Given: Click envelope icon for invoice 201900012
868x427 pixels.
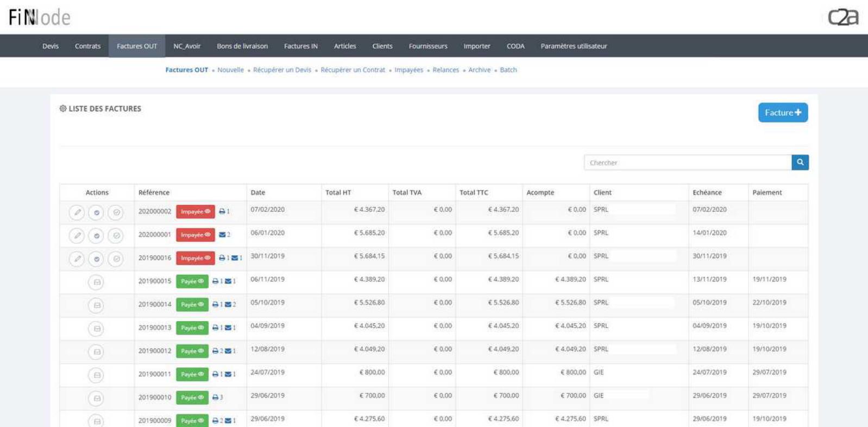Looking at the screenshot, I should [228, 351].
